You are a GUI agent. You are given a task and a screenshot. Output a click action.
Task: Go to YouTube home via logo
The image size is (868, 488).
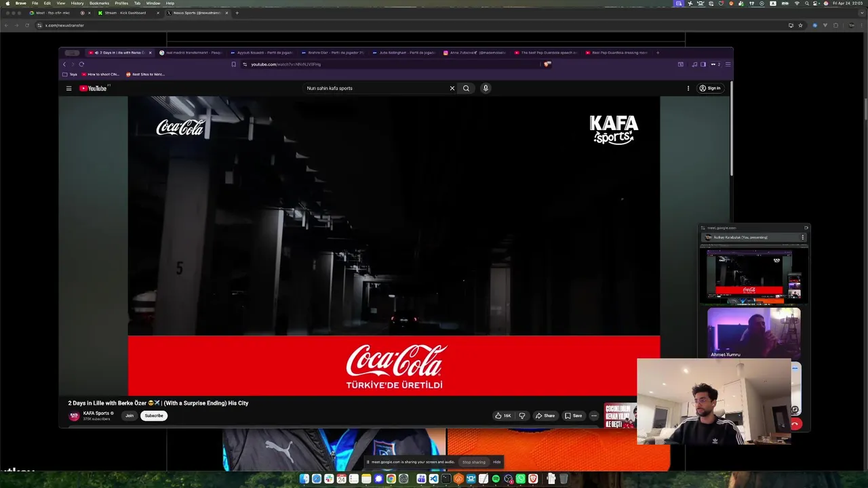pos(93,88)
